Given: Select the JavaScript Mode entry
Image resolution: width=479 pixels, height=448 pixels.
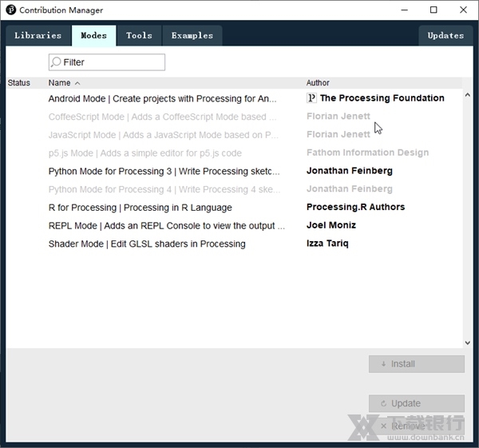Looking at the screenshot, I should [x=234, y=135].
